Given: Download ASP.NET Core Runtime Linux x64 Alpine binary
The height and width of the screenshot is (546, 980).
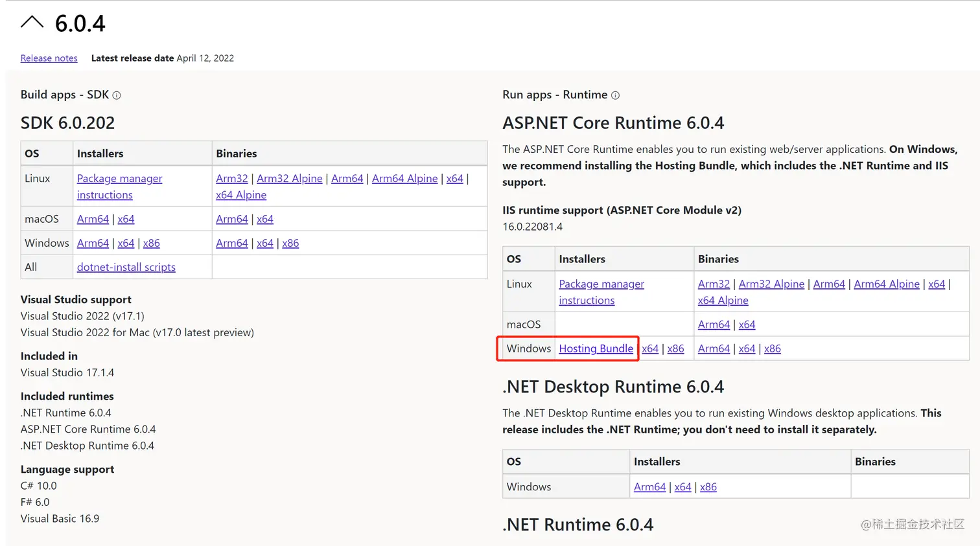Looking at the screenshot, I should (x=723, y=301).
